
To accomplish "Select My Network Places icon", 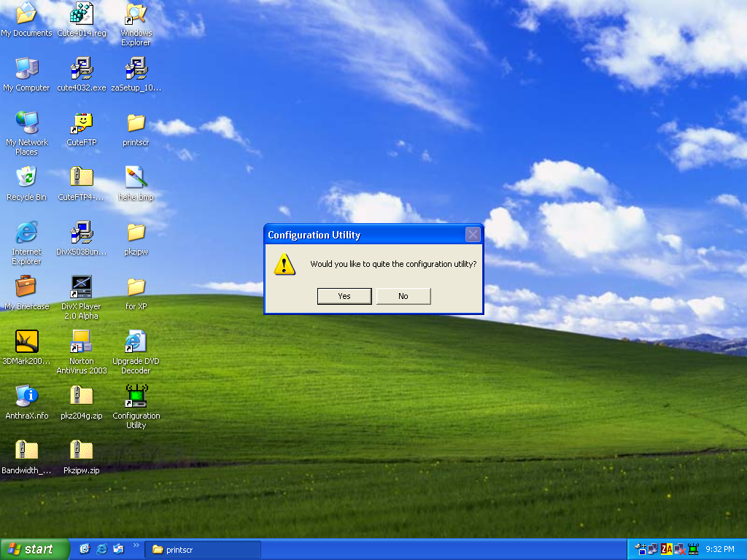I will coord(27,133).
